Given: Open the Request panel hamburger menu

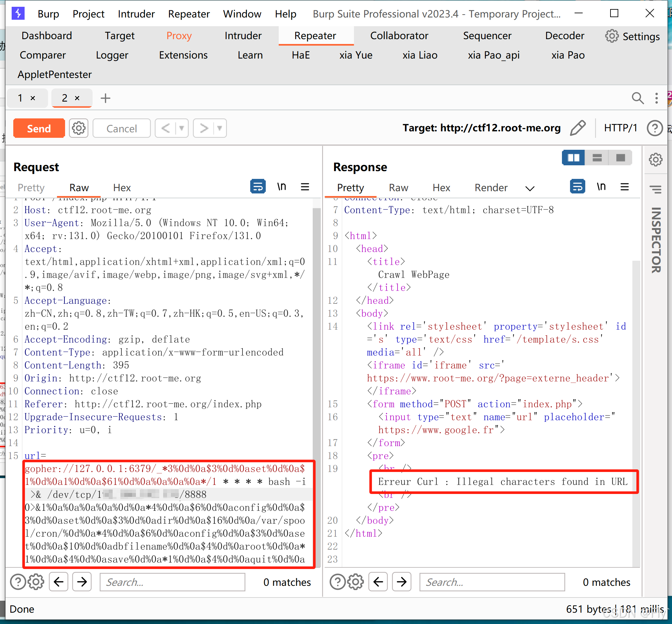Looking at the screenshot, I should pyautogui.click(x=305, y=187).
